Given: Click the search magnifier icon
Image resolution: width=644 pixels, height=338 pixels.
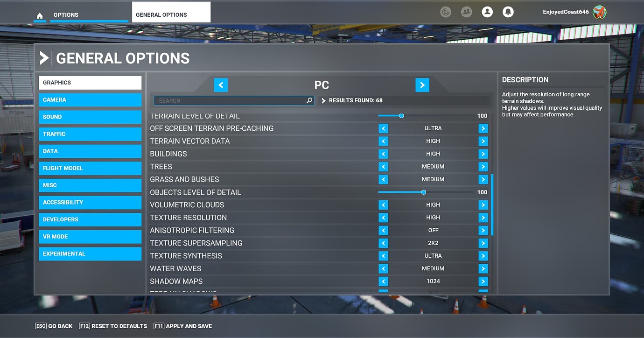Looking at the screenshot, I should coord(309,100).
